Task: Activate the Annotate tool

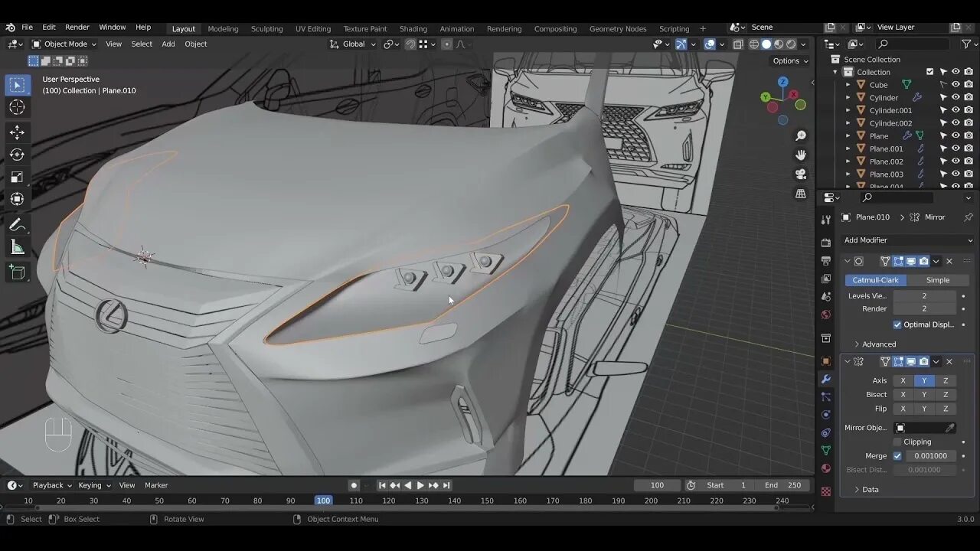Action: coord(17,225)
